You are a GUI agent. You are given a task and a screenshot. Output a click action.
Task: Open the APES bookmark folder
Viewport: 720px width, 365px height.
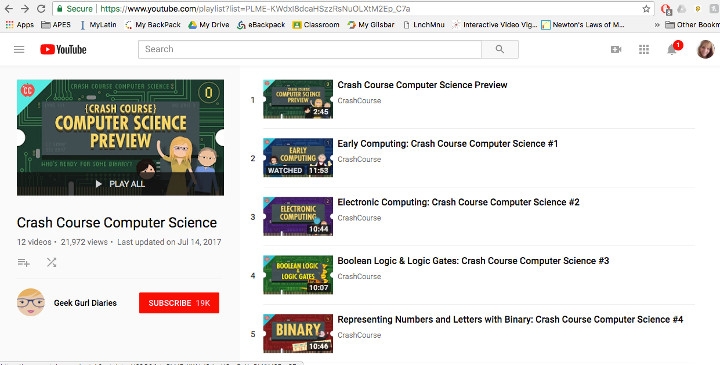(56, 25)
